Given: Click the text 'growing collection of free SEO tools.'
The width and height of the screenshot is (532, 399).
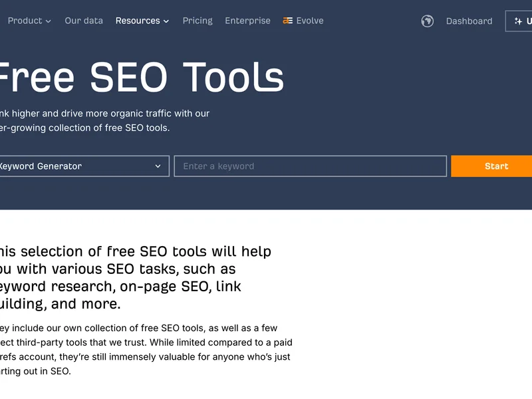Looking at the screenshot, I should (x=90, y=128).
